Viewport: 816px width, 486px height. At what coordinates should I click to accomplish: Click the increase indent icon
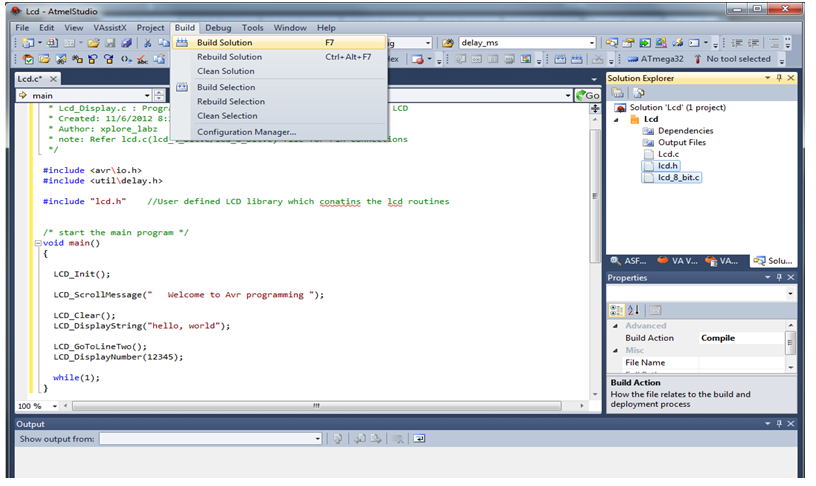coord(754,43)
